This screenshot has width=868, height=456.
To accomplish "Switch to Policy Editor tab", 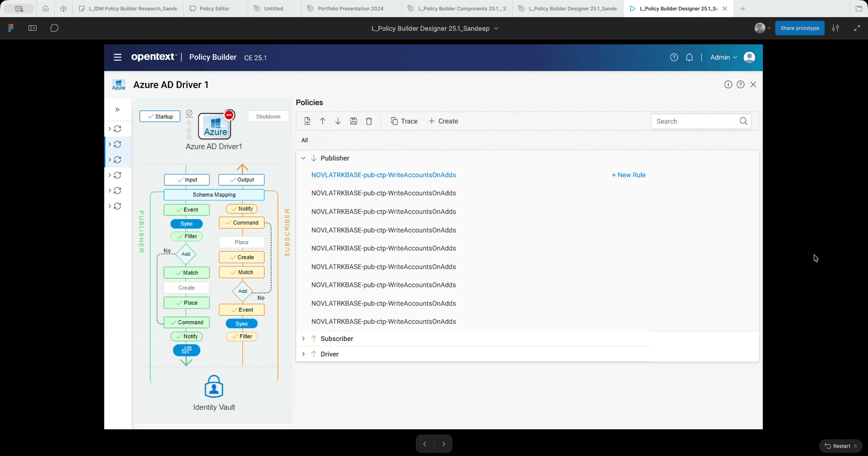I will point(214,9).
